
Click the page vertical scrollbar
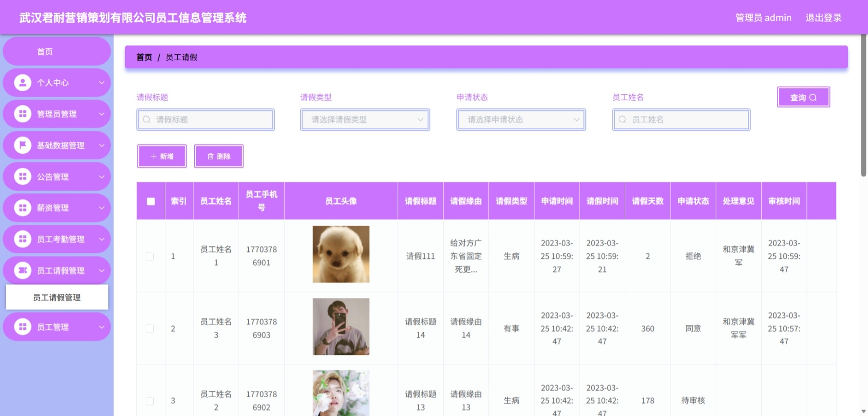tap(864, 106)
